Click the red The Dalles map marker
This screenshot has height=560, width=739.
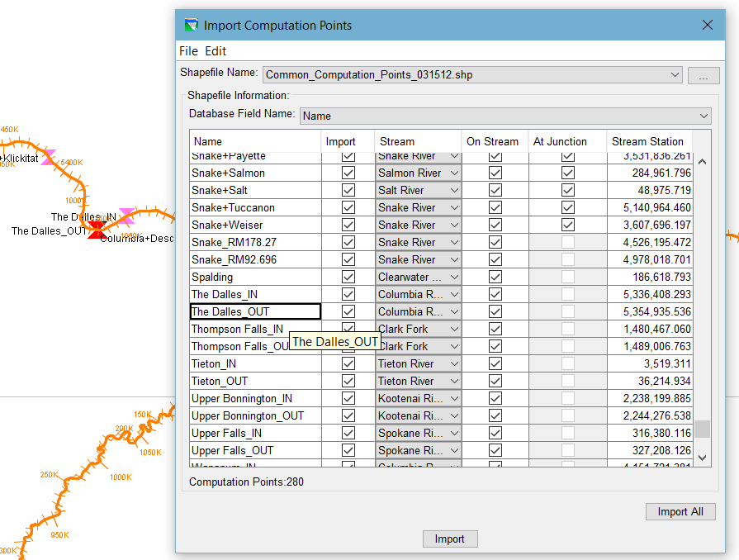pyautogui.click(x=97, y=228)
